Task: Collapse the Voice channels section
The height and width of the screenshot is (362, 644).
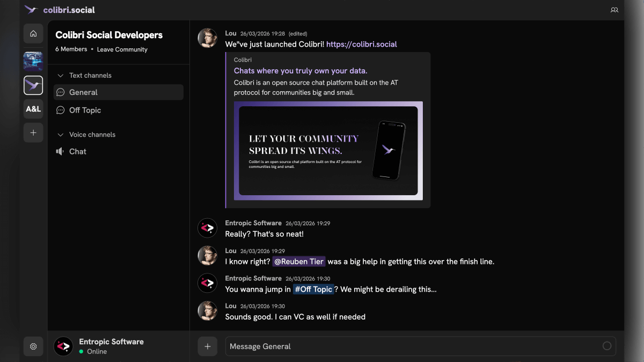Action: click(x=61, y=135)
